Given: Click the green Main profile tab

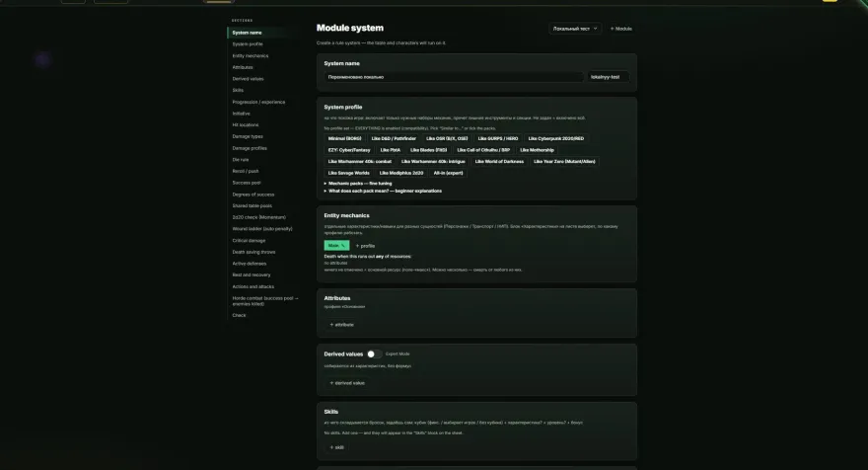Looking at the screenshot, I should coord(336,246).
